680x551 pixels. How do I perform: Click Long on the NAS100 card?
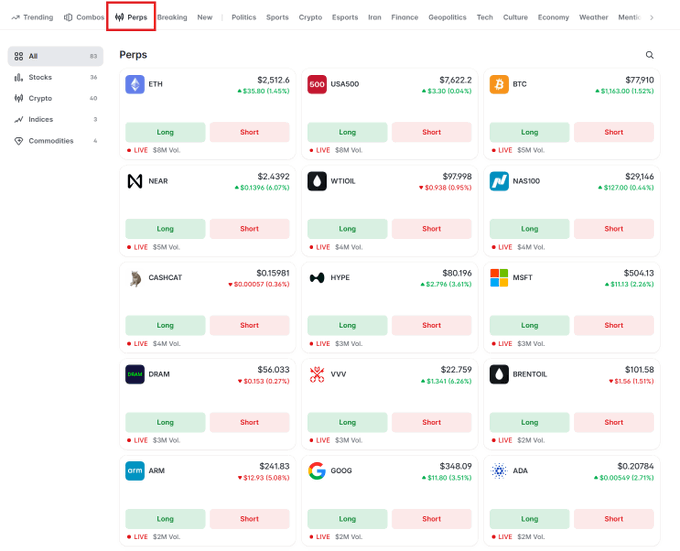pyautogui.click(x=530, y=229)
